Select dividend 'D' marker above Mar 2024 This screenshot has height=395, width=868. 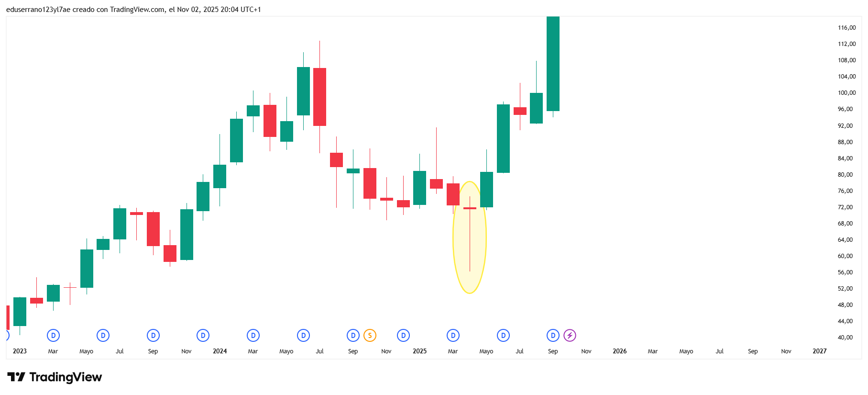pos(253,336)
